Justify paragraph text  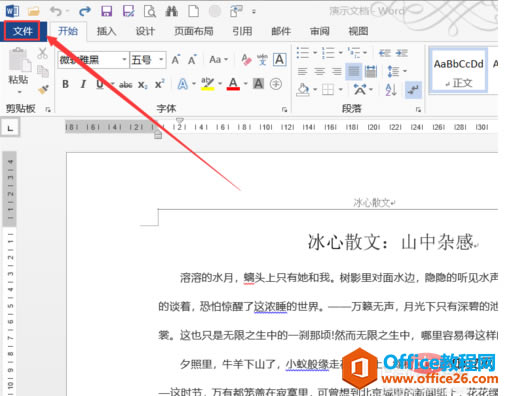(x=354, y=71)
